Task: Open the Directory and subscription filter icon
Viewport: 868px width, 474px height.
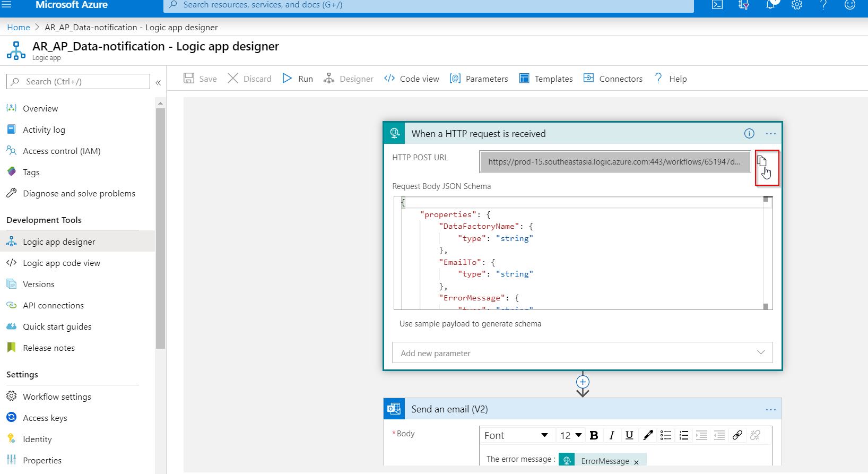Action: coord(744,5)
